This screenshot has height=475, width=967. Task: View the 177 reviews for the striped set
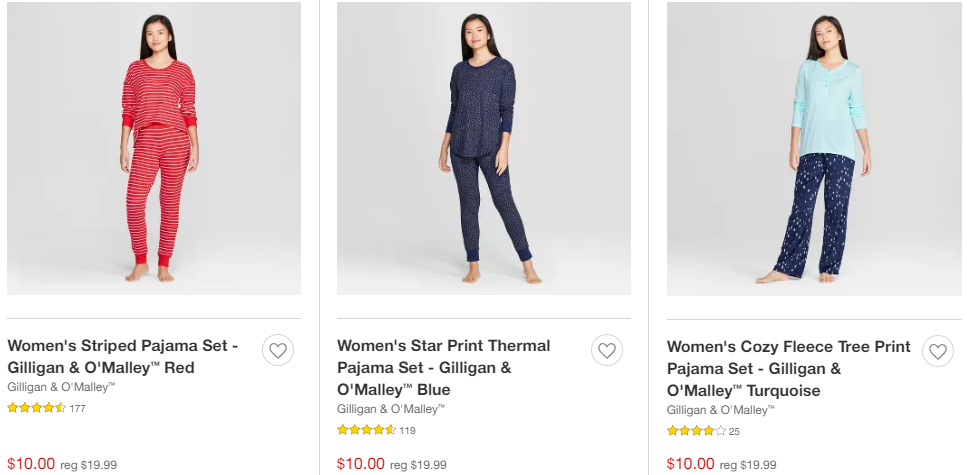coord(78,408)
